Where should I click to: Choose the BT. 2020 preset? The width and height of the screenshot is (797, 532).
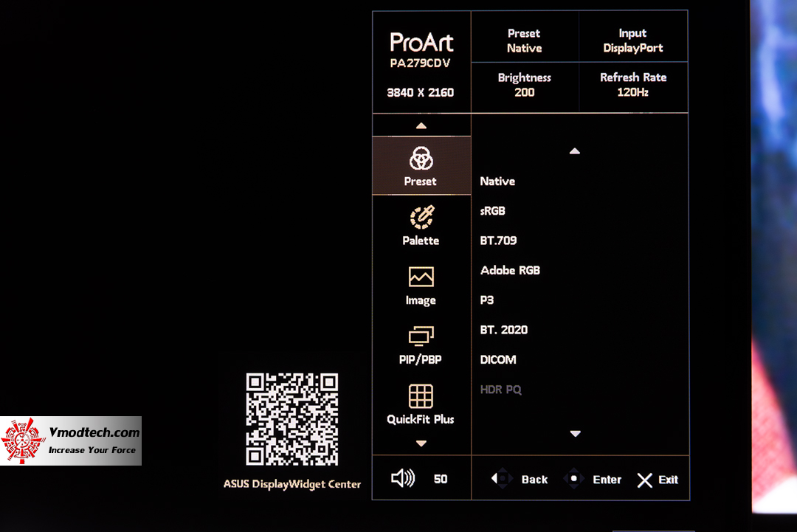click(504, 330)
